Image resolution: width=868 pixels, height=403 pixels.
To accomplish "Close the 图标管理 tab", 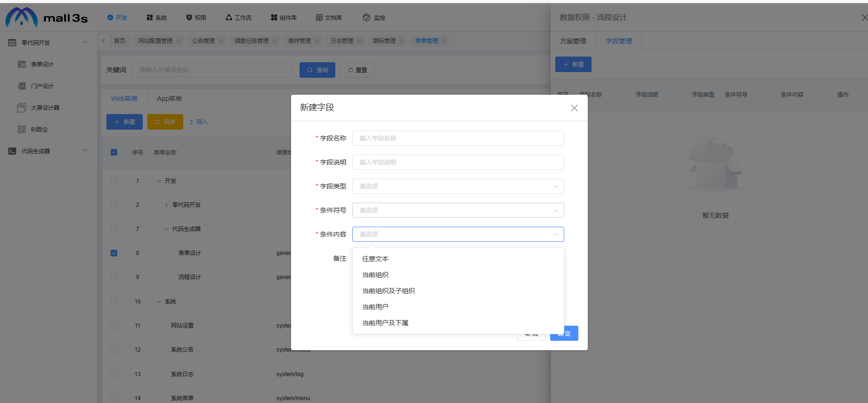I will pos(402,41).
